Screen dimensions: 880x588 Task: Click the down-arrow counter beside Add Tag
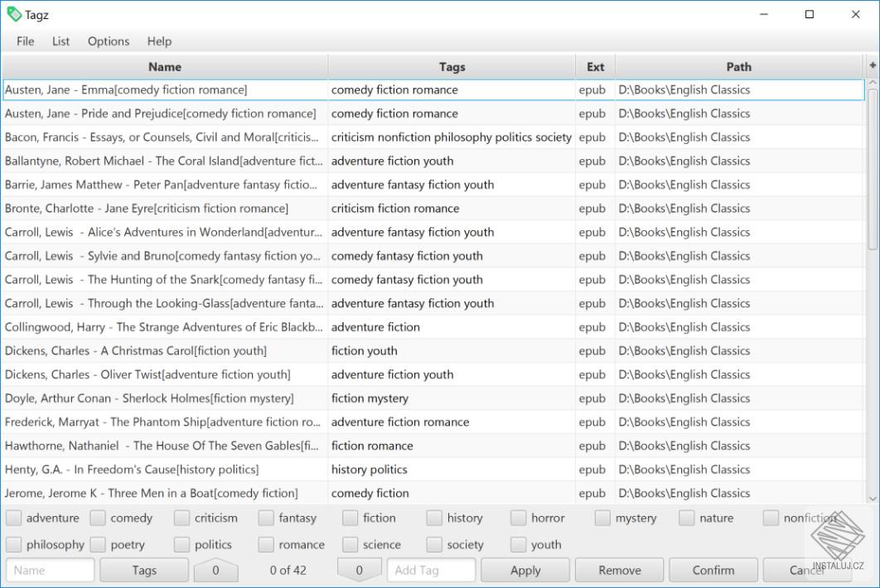click(359, 570)
